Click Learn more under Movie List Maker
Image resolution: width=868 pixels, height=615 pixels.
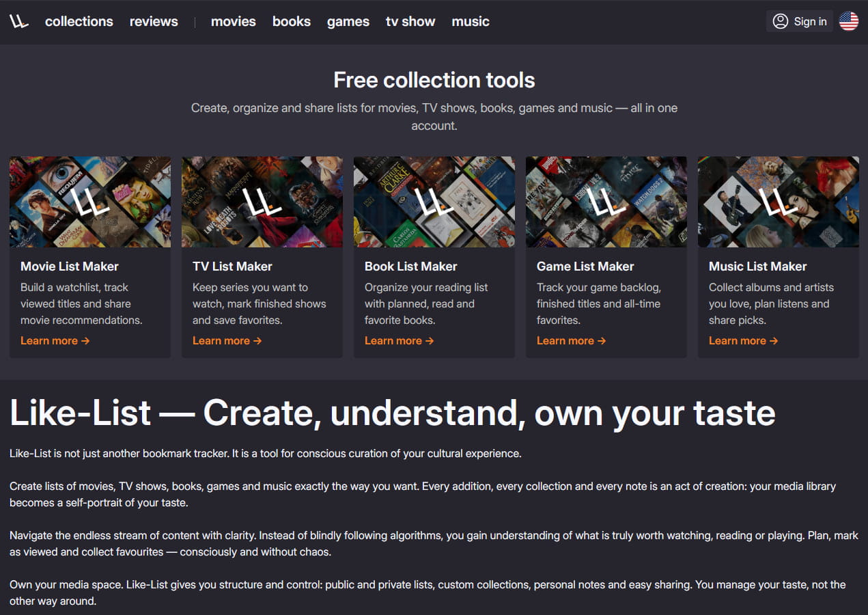pyautogui.click(x=55, y=340)
